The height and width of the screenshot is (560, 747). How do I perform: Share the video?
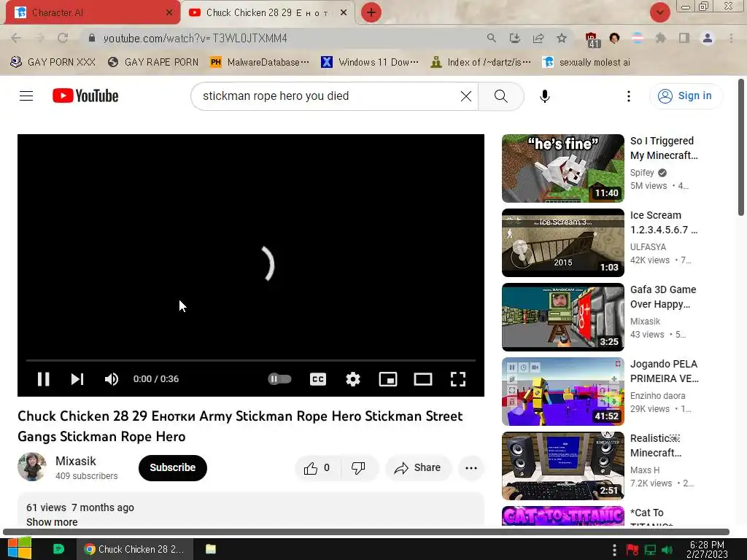tap(418, 468)
